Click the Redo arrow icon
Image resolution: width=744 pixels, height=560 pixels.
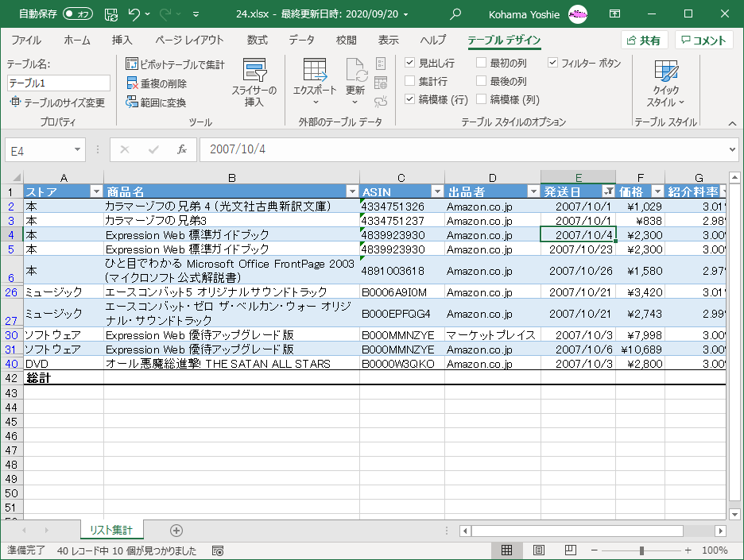click(165, 15)
